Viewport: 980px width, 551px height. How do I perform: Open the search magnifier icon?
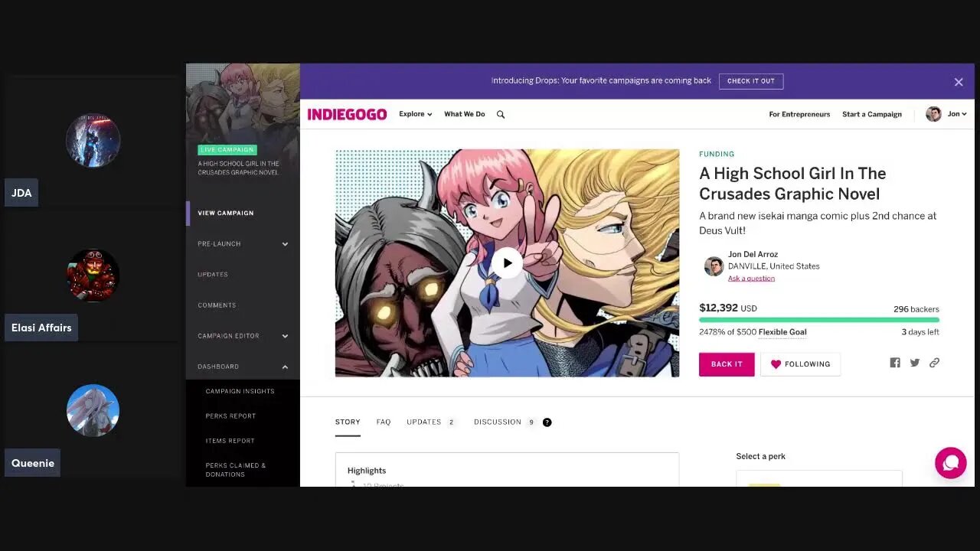(501, 114)
